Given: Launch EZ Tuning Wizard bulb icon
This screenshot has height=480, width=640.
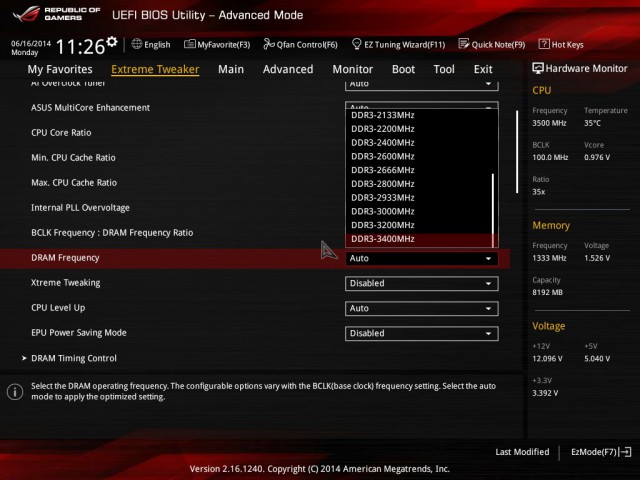Looking at the screenshot, I should 356,44.
